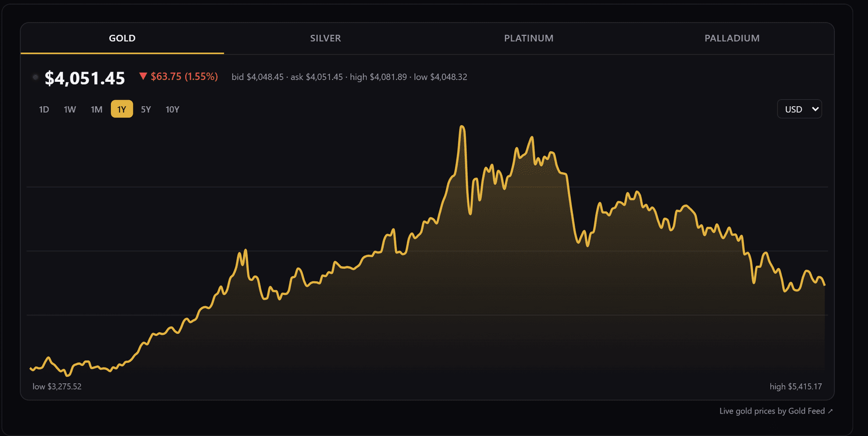View the PALLADIUM tab
868x436 pixels.
click(732, 38)
